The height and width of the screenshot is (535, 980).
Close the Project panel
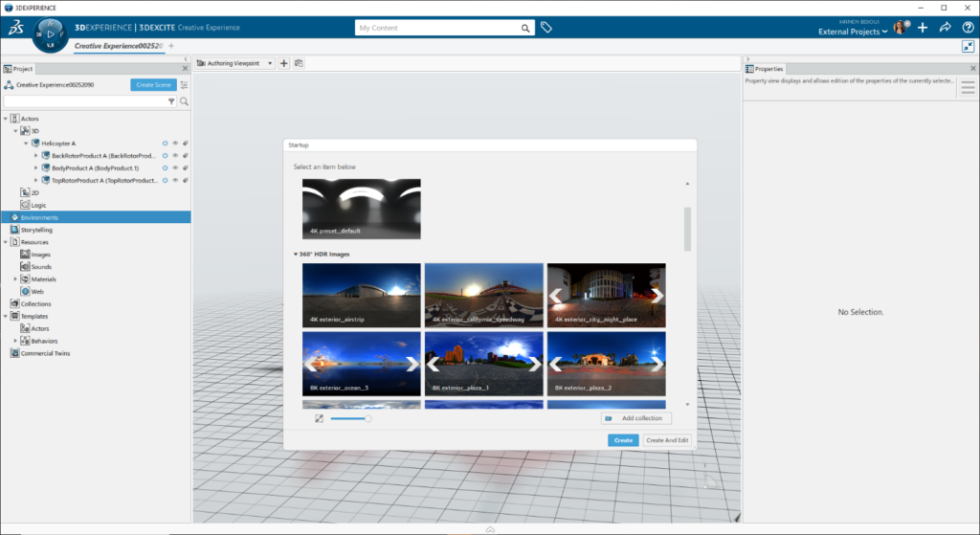click(x=185, y=69)
